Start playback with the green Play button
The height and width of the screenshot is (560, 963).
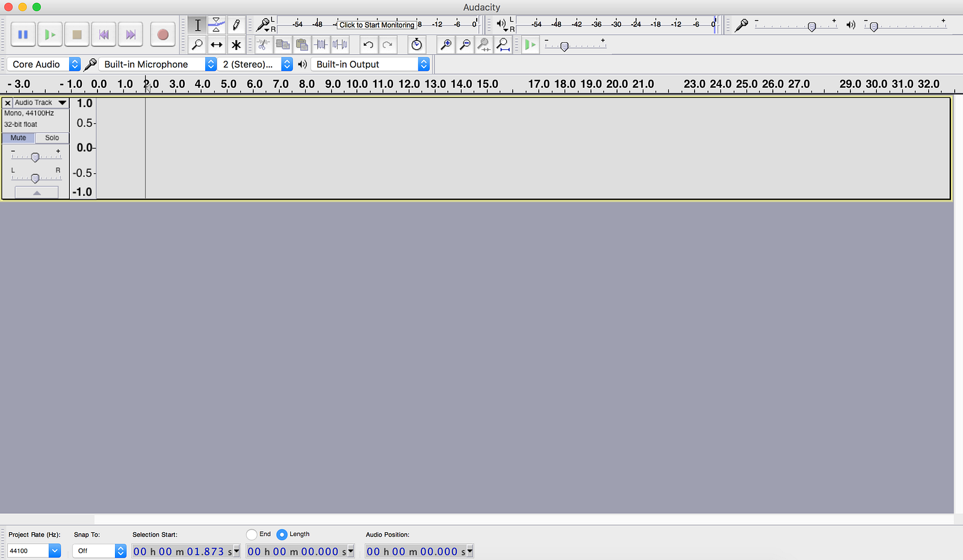point(50,34)
